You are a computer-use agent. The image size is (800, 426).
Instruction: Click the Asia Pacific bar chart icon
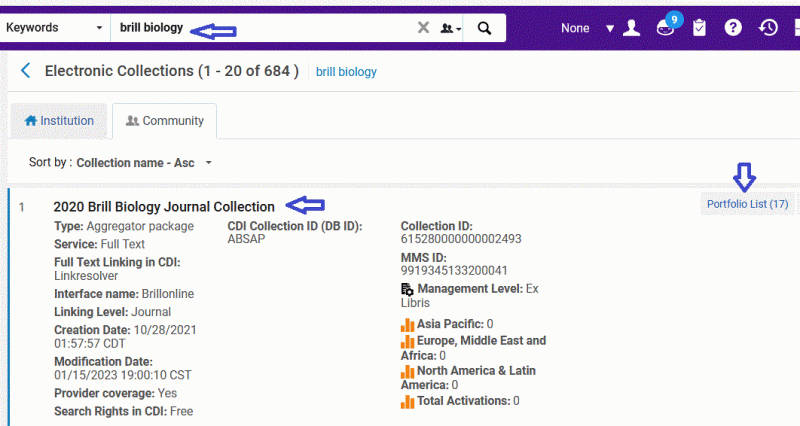tap(407, 324)
